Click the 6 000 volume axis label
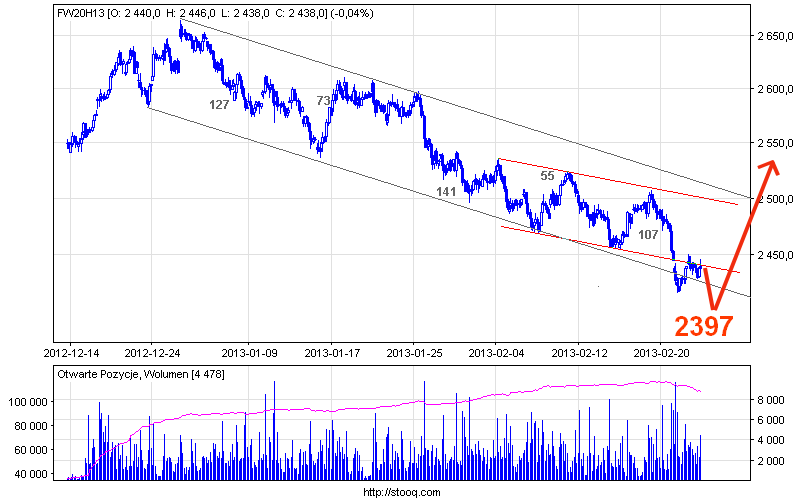The image size is (800, 500). coord(771,420)
